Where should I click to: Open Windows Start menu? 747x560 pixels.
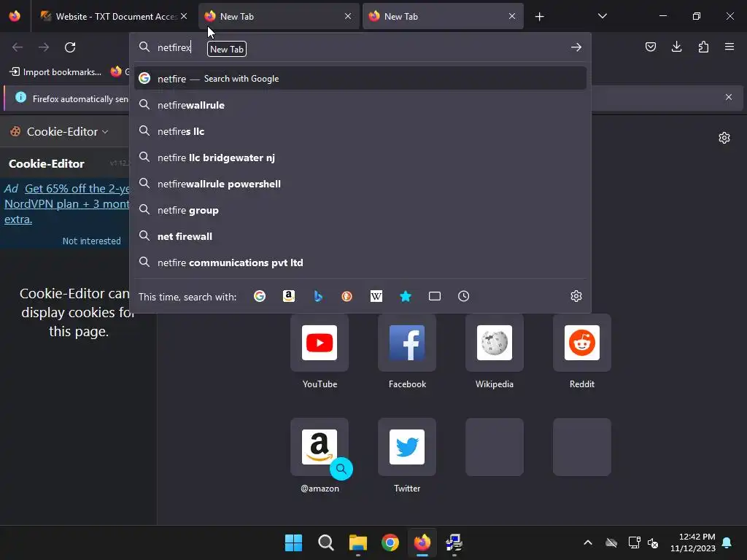tap(293, 542)
